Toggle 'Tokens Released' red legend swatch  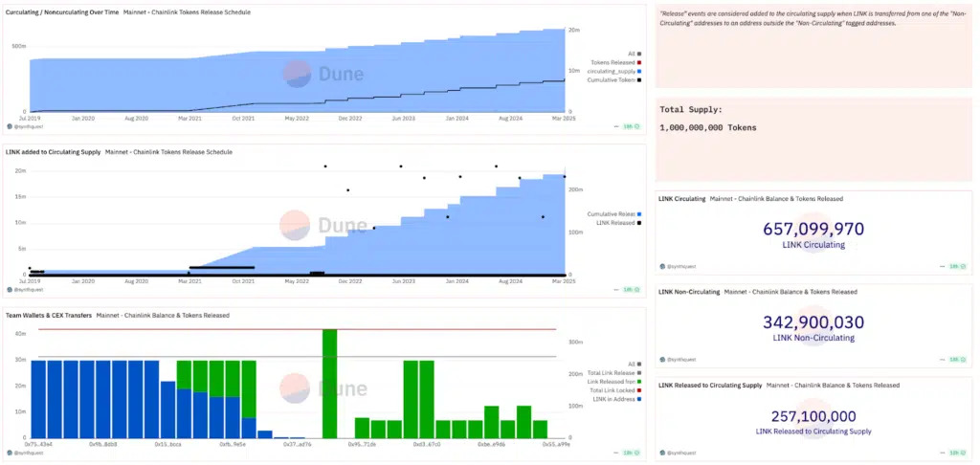click(x=638, y=62)
